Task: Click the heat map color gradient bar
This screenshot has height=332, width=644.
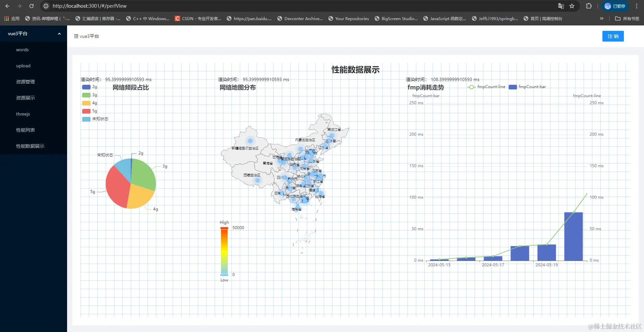Action: tap(224, 252)
